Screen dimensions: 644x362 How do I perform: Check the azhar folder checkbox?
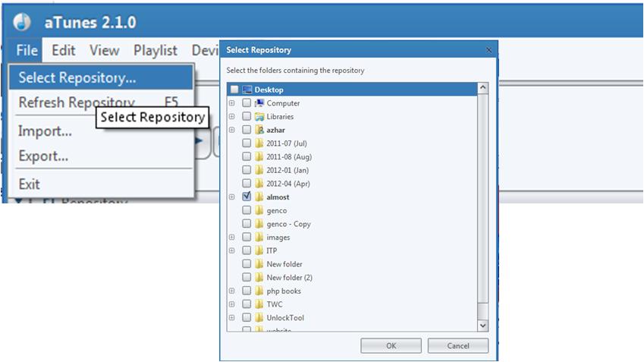[247, 130]
